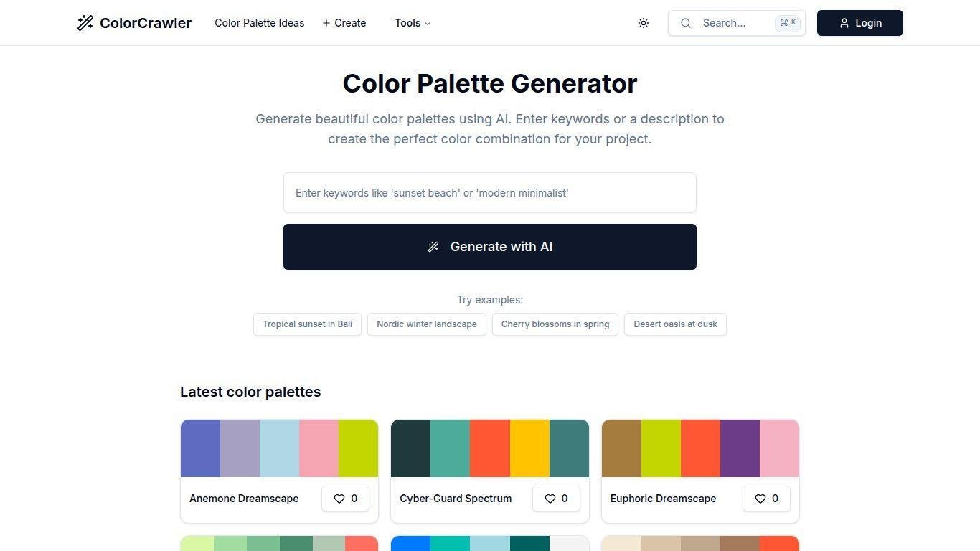The width and height of the screenshot is (980, 551).
Task: Click the search magnifier icon
Action: coord(686,23)
